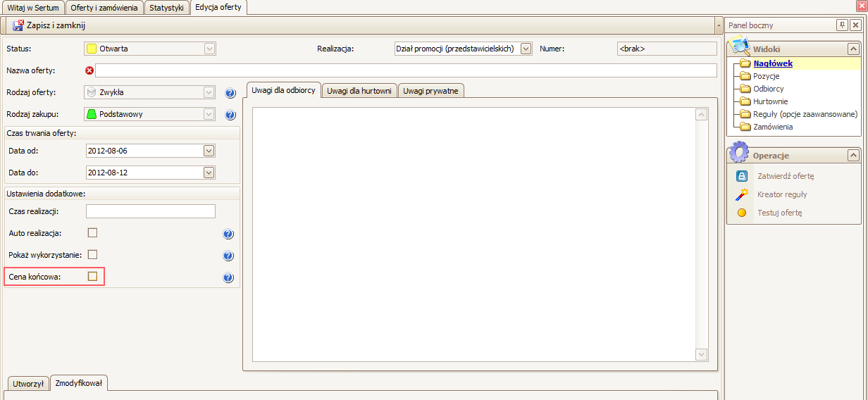Click help icon next to Auto realizacja
Screen dimensions: 868x400
[x=228, y=234]
